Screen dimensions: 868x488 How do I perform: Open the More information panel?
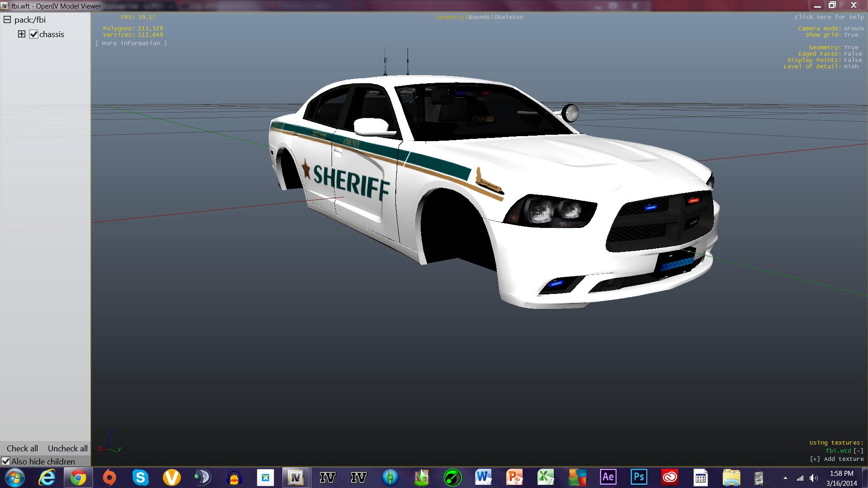click(x=131, y=43)
